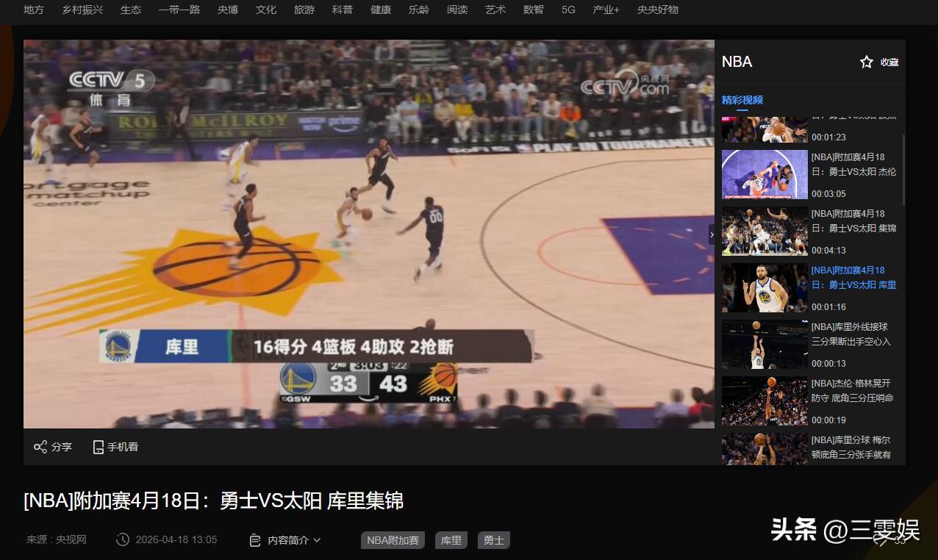Select the 精彩视频 tab
Screen dimensions: 938x560
coord(742,100)
